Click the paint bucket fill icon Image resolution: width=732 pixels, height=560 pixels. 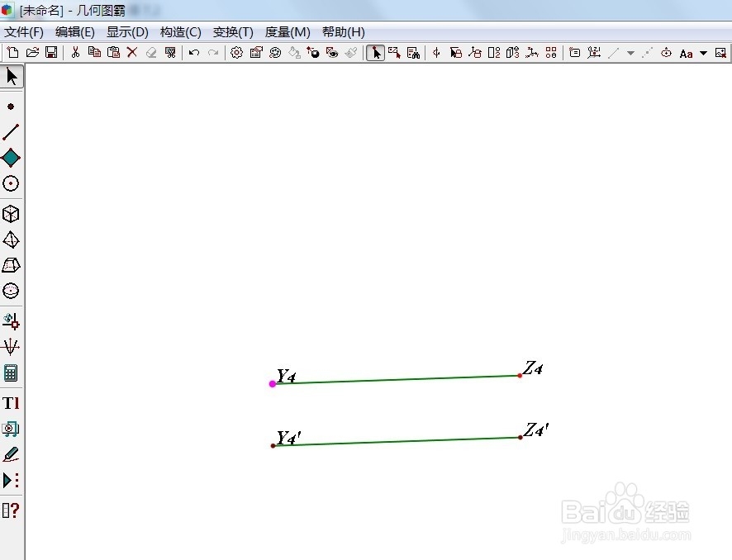(x=294, y=53)
